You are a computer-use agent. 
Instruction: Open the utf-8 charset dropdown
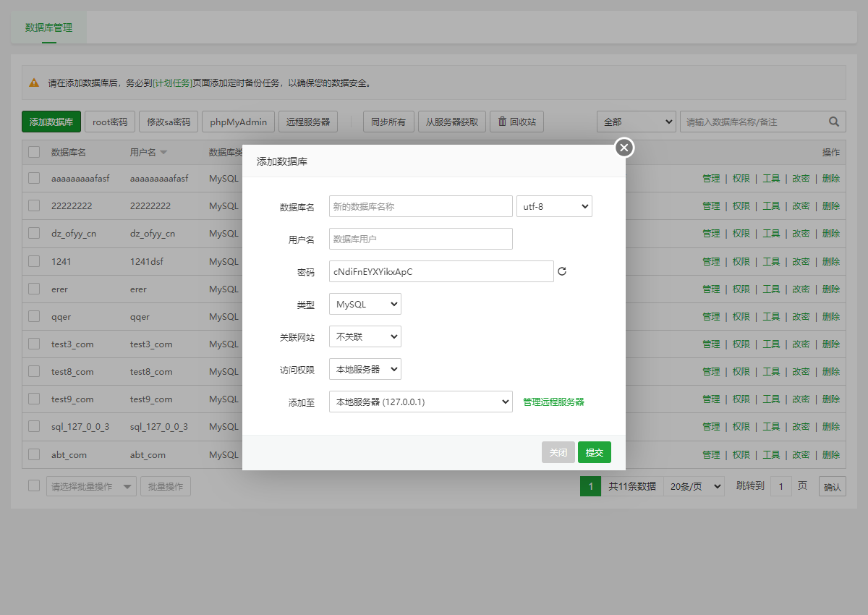tap(554, 206)
